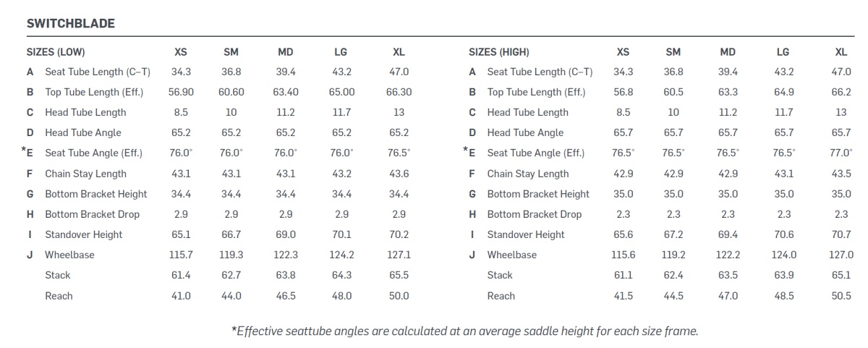Click MD column header in the low table

coord(286,52)
